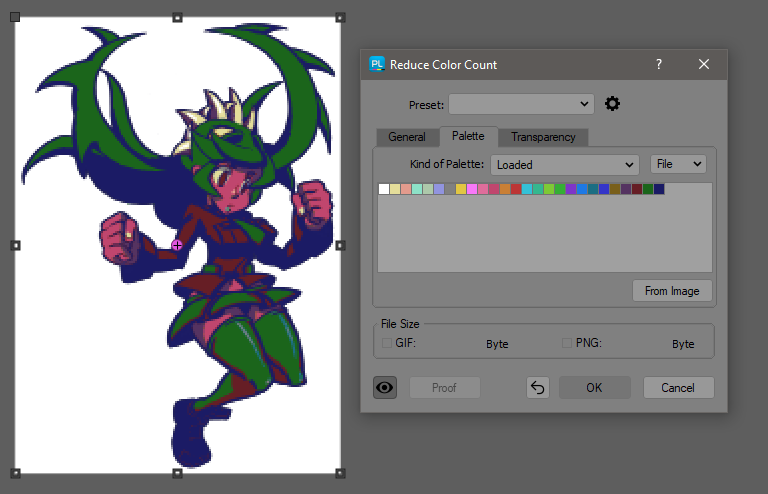The image size is (768, 494).
Task: Click the bottom-right transform handle
Action: [x=340, y=473]
